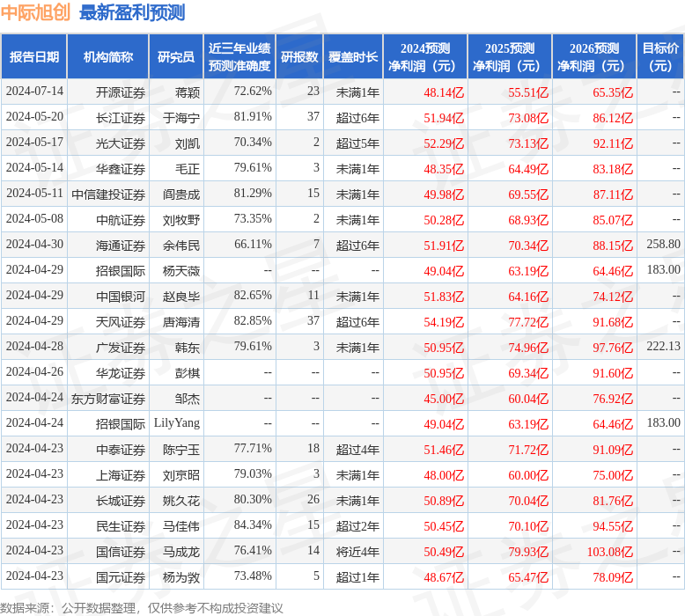Click accuracy value 84.34%
The width and height of the screenshot is (685, 616).
point(253,524)
